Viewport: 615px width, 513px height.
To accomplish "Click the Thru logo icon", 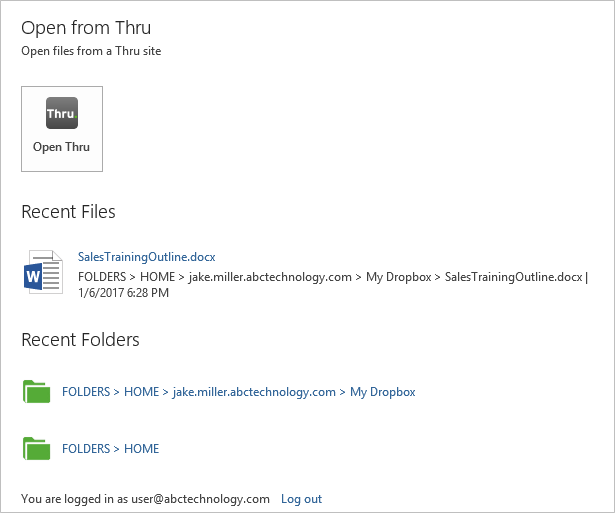I will (x=62, y=113).
